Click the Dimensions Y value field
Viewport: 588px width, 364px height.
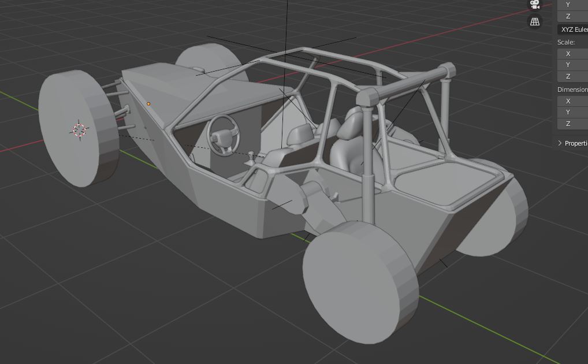572,112
